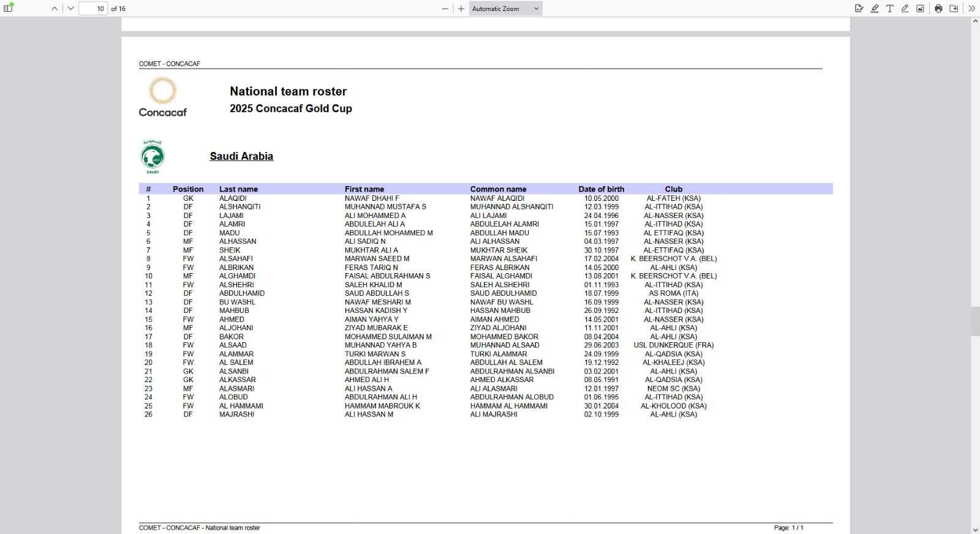Click the Saudi Arabia federation crest

[153, 157]
